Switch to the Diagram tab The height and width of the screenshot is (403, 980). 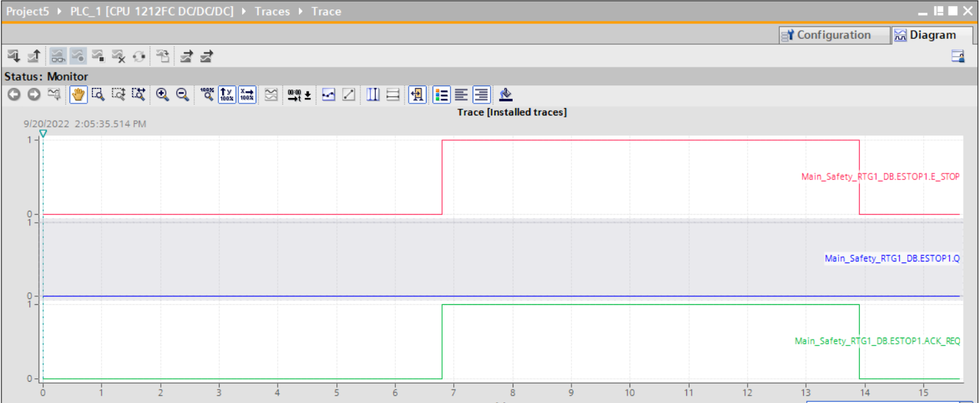point(932,35)
